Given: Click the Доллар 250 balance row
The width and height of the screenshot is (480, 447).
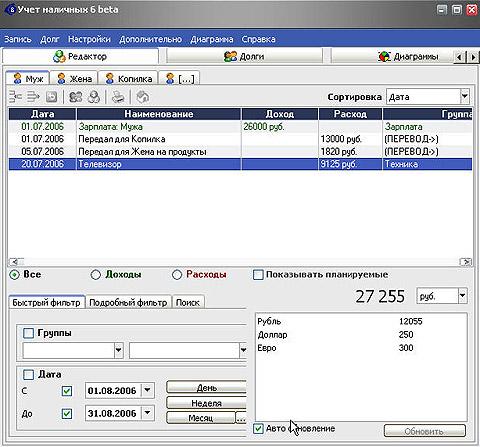Looking at the screenshot, I should coord(361,335).
